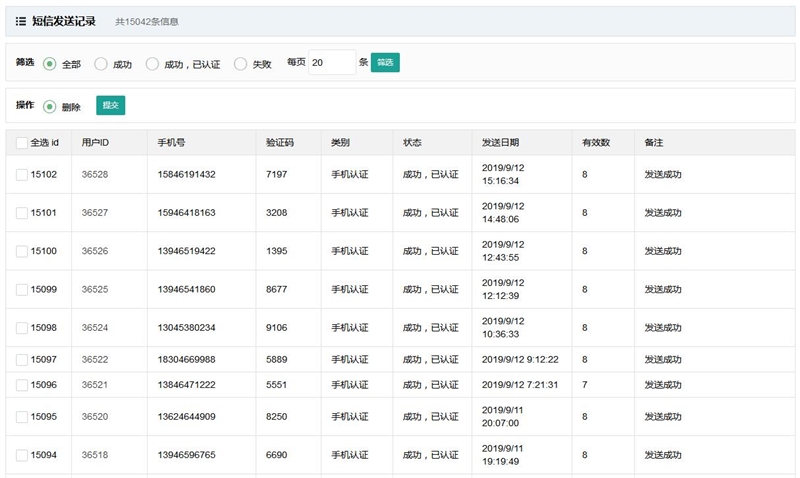Toggle the 全选 select-all checkbox
Screen dimensions: 800x478
[x=22, y=143]
